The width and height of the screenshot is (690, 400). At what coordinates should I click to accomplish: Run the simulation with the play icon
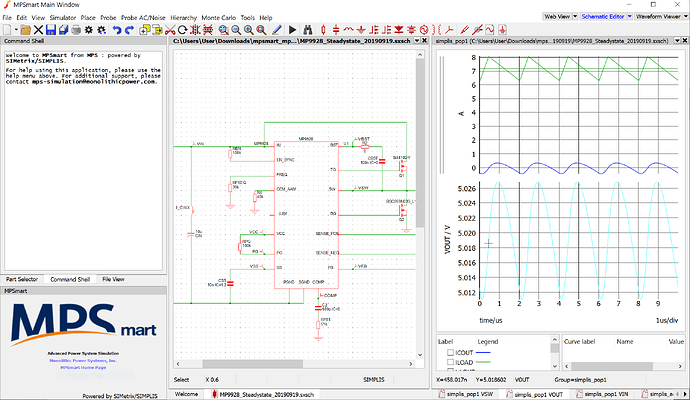click(x=292, y=29)
